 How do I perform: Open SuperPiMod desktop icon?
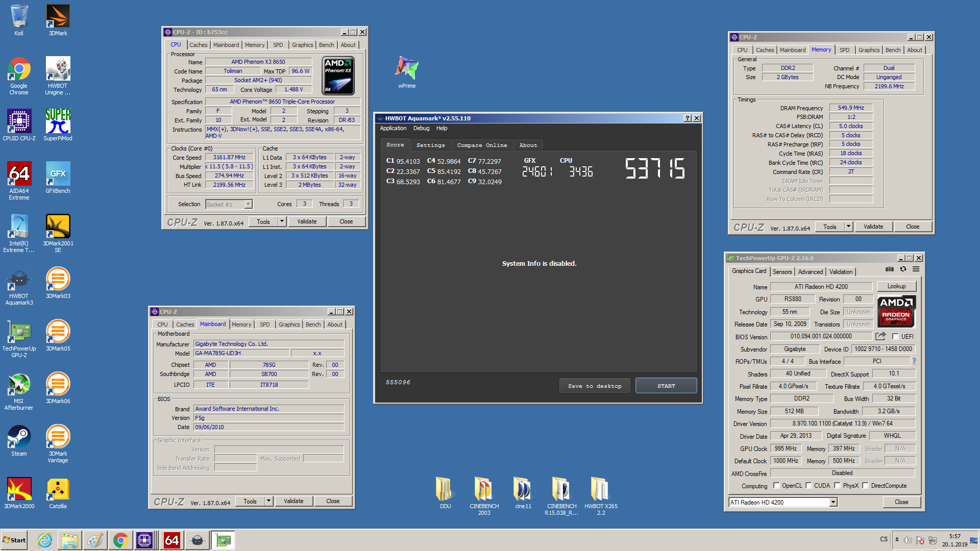pyautogui.click(x=58, y=126)
